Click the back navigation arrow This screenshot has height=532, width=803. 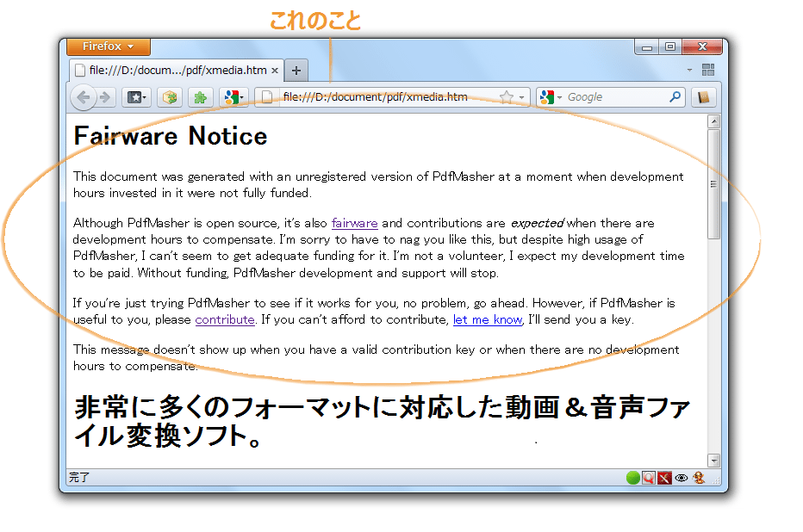84,97
